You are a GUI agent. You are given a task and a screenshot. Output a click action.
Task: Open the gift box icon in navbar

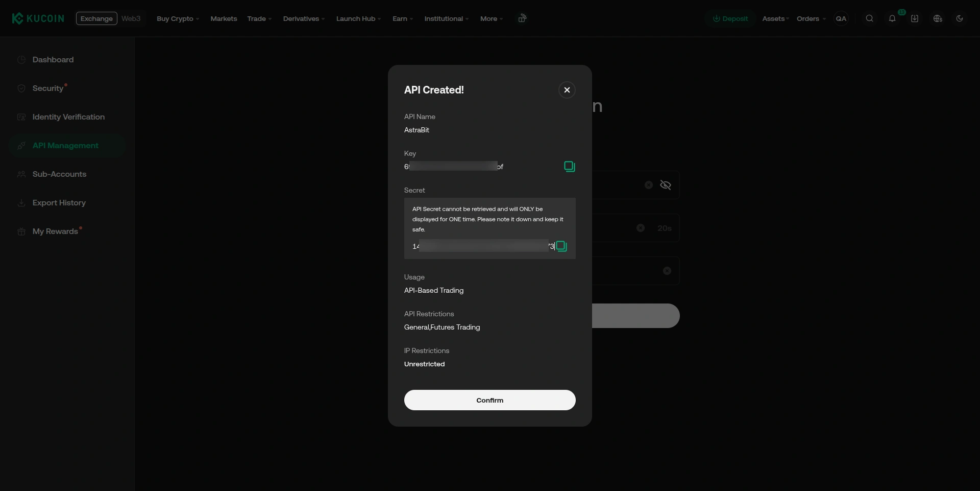(522, 18)
